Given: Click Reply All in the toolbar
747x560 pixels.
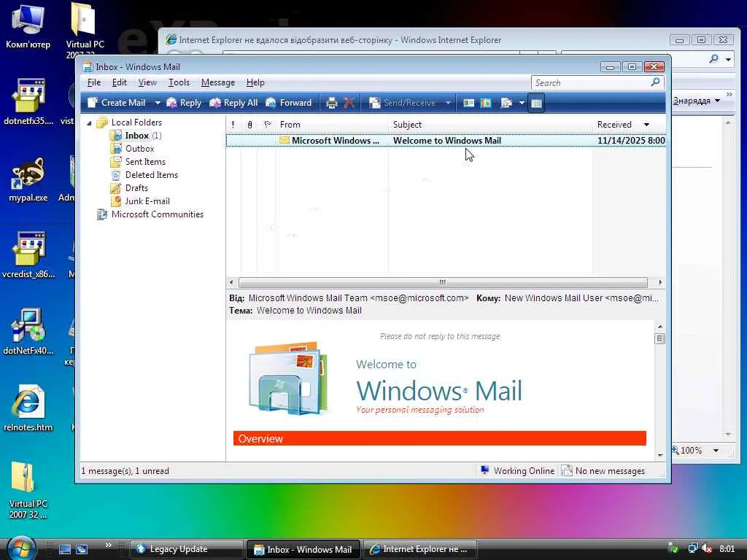Looking at the screenshot, I should click(234, 103).
